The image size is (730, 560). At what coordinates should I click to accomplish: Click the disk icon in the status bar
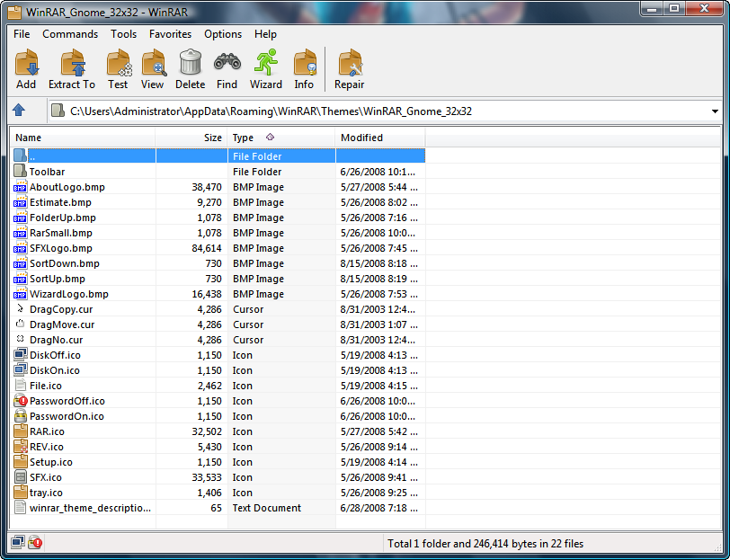[18, 542]
